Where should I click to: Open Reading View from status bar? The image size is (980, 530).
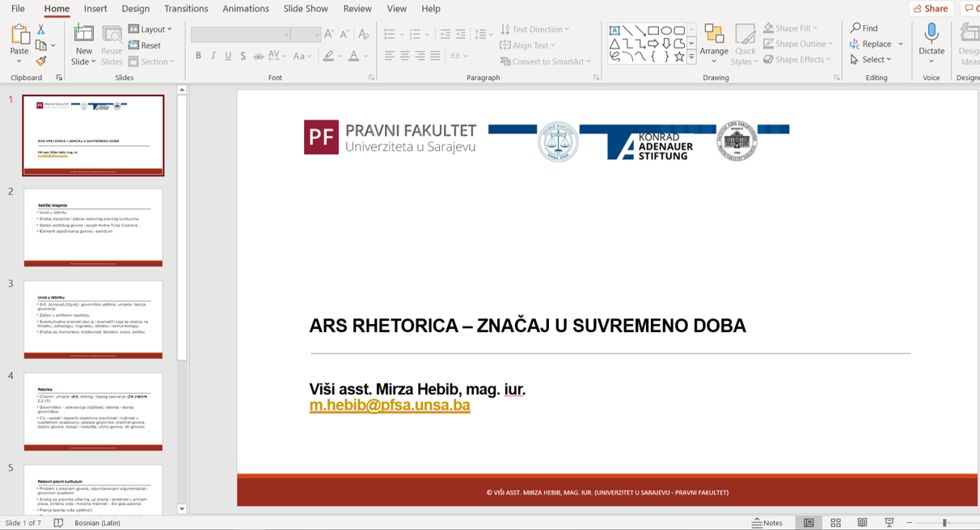pos(862,523)
